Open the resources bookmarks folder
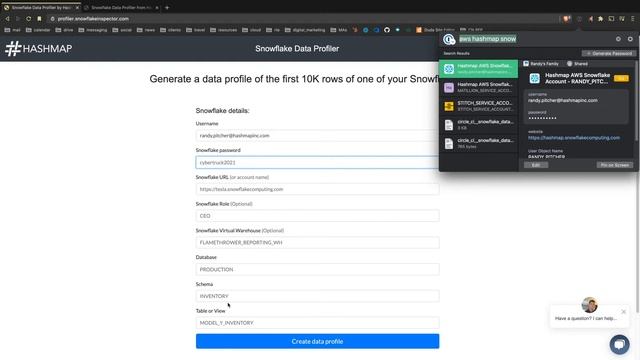640x360 pixels. pyautogui.click(x=223, y=30)
